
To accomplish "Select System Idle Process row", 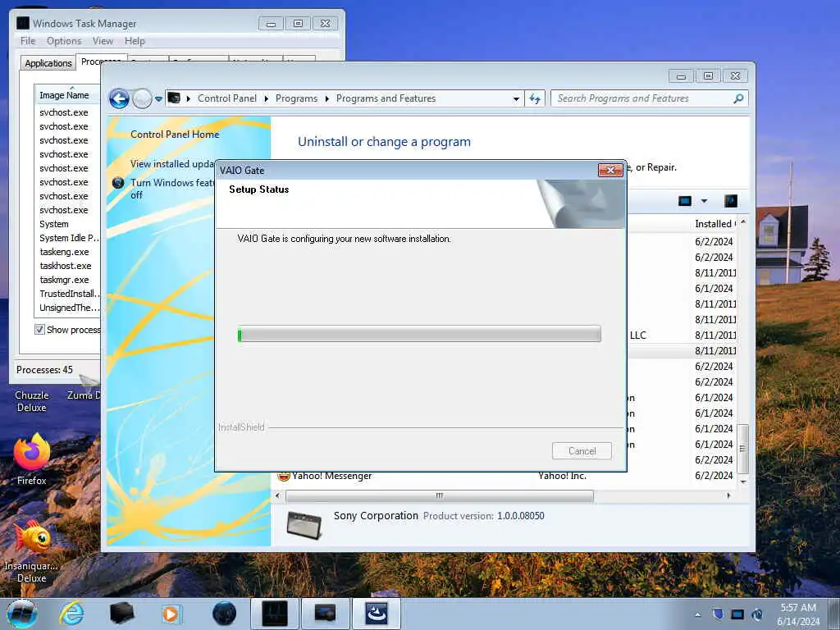I will [69, 238].
